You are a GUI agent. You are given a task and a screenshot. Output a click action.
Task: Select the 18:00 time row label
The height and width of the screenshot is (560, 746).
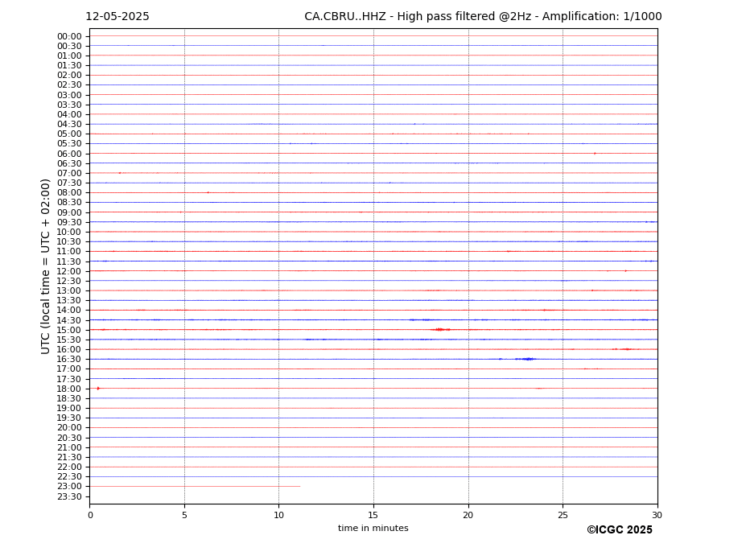click(69, 389)
